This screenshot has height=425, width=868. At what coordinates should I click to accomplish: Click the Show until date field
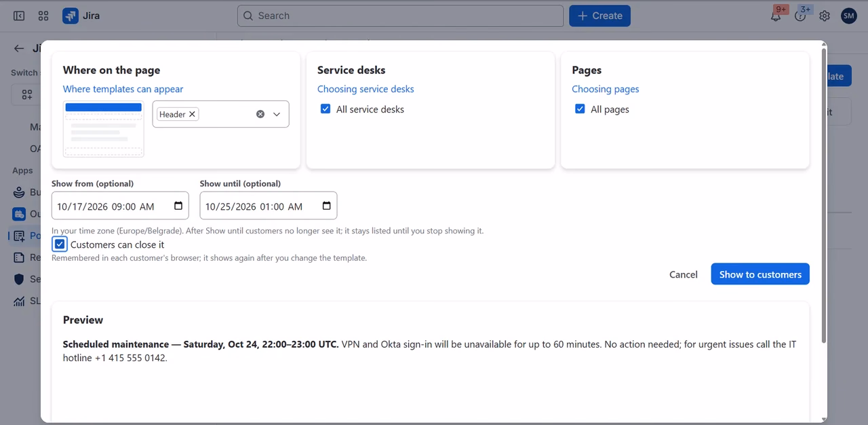coord(269,206)
